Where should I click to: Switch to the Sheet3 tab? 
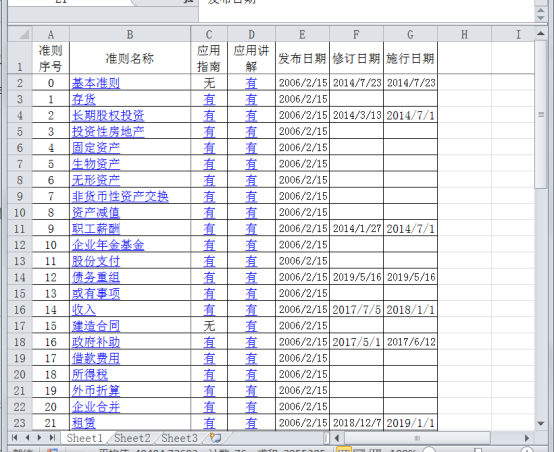(x=179, y=438)
